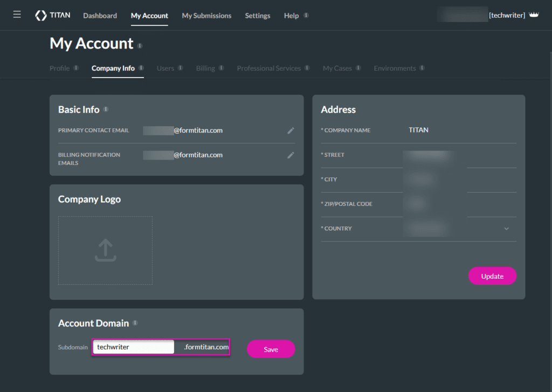Open the Dashboard menu item
552x392 pixels.
(100, 16)
